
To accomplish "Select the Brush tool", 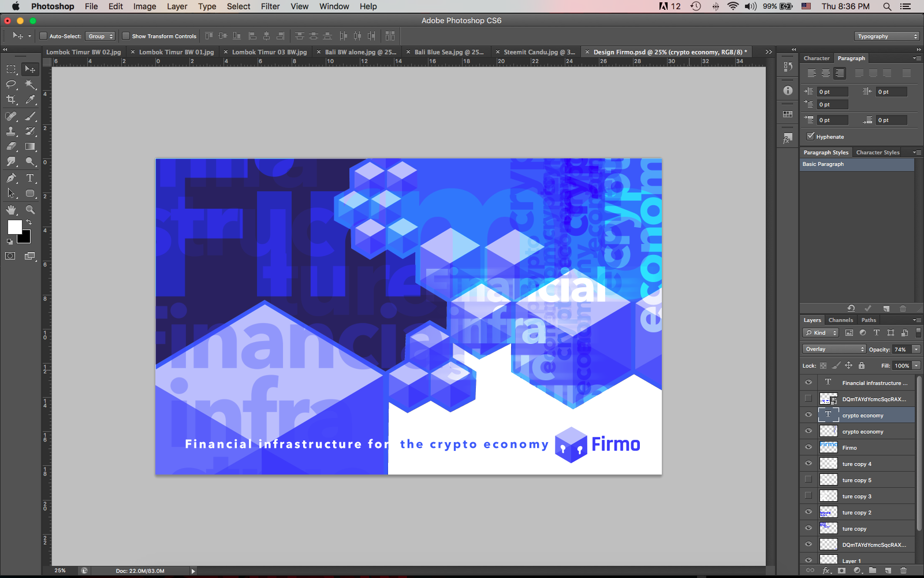I will (30, 116).
